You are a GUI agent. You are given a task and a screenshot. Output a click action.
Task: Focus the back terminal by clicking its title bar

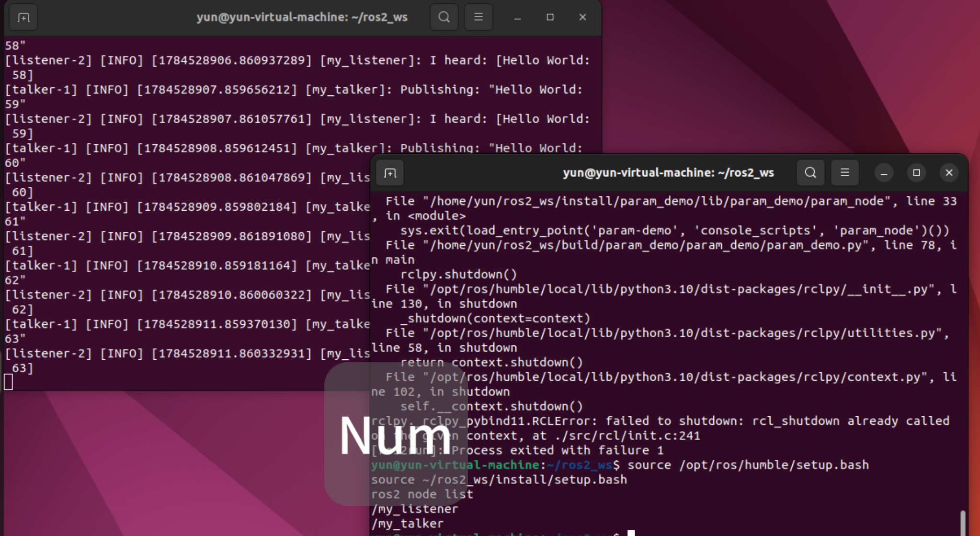302,17
